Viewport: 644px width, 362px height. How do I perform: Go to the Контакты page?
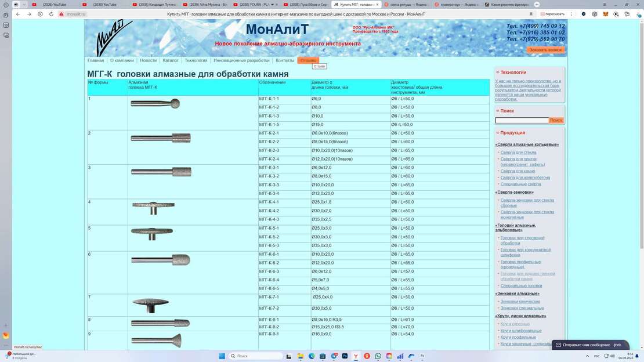point(285,60)
